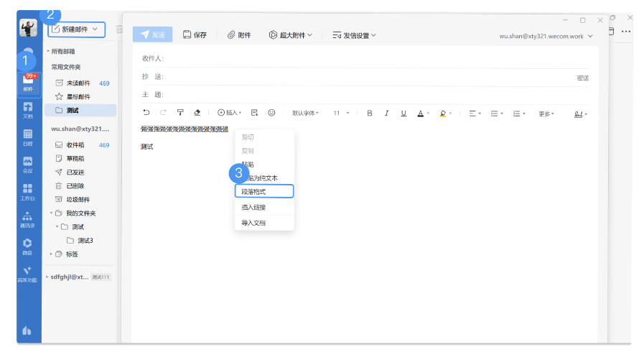Choose 段落格式 in the context menu

[263, 192]
